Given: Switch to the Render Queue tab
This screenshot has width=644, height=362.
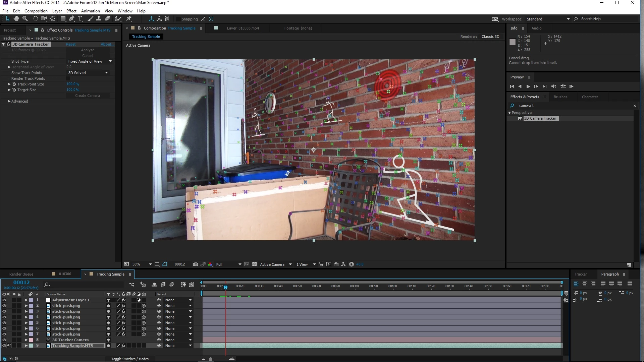Looking at the screenshot, I should pyautogui.click(x=21, y=274).
